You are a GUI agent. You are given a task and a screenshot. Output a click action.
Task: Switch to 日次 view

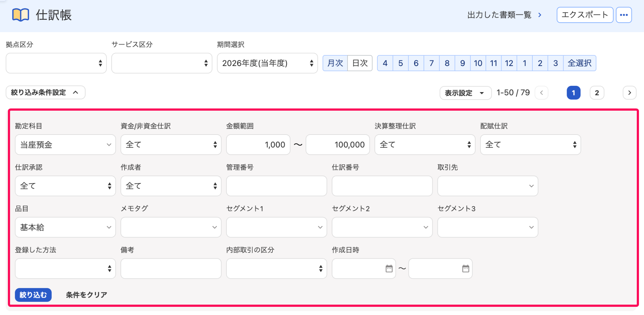click(x=360, y=63)
